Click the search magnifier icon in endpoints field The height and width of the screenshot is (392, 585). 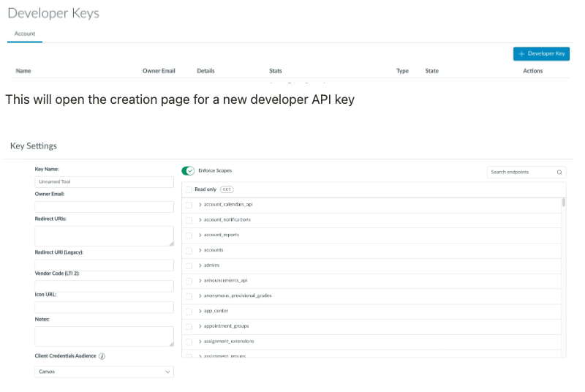click(559, 173)
